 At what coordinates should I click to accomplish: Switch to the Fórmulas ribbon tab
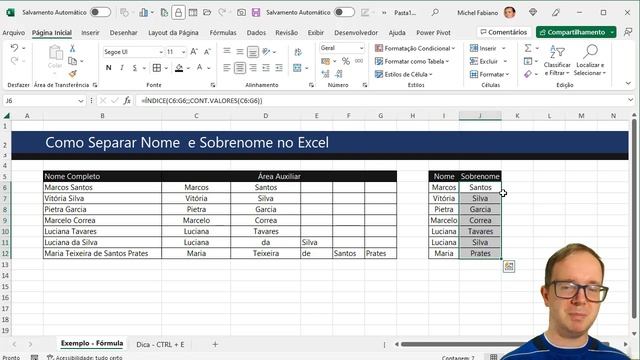pos(223,33)
